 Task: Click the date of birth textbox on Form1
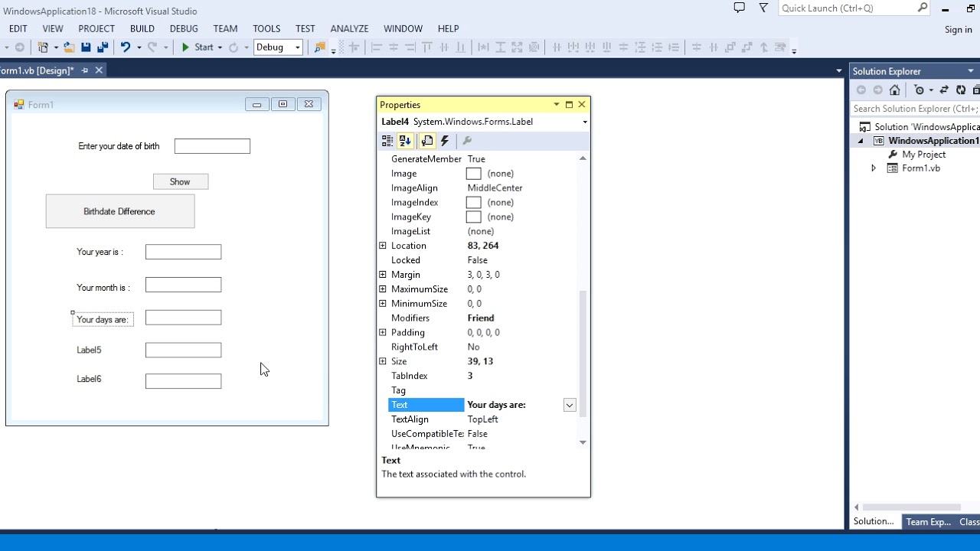coord(212,146)
